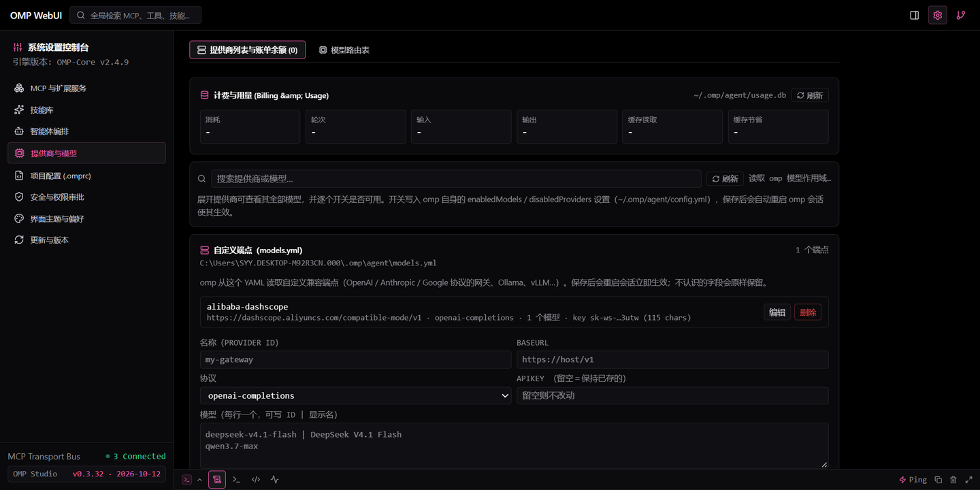Viewport: 980px width, 490px height.
Task: Select the highlighted scroll log icon
Action: (x=217, y=480)
